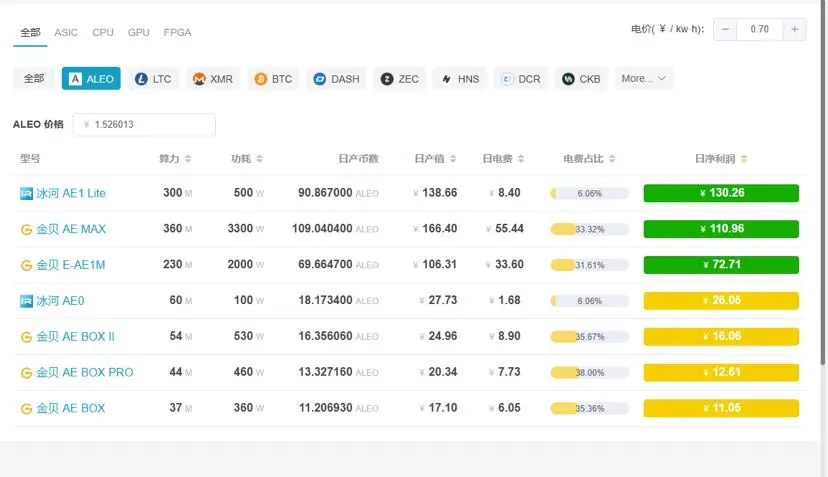
Task: Select the 全部 coin filter button
Action: [34, 79]
